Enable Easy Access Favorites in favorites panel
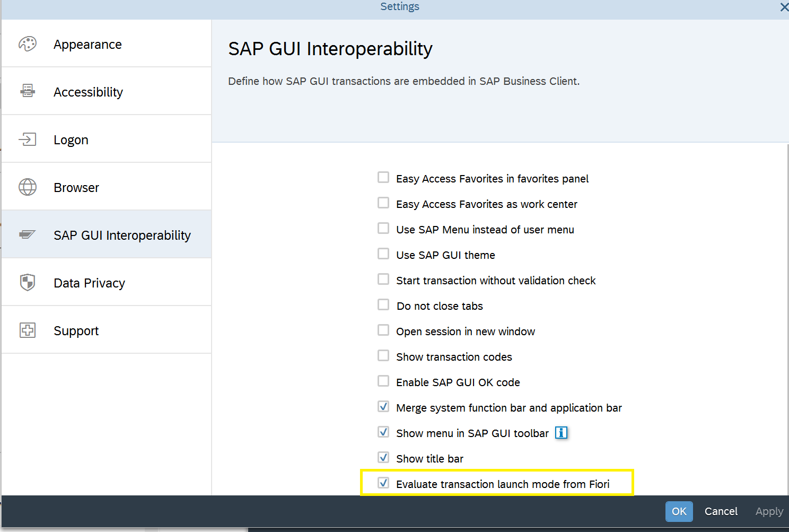The image size is (789, 532). (383, 178)
